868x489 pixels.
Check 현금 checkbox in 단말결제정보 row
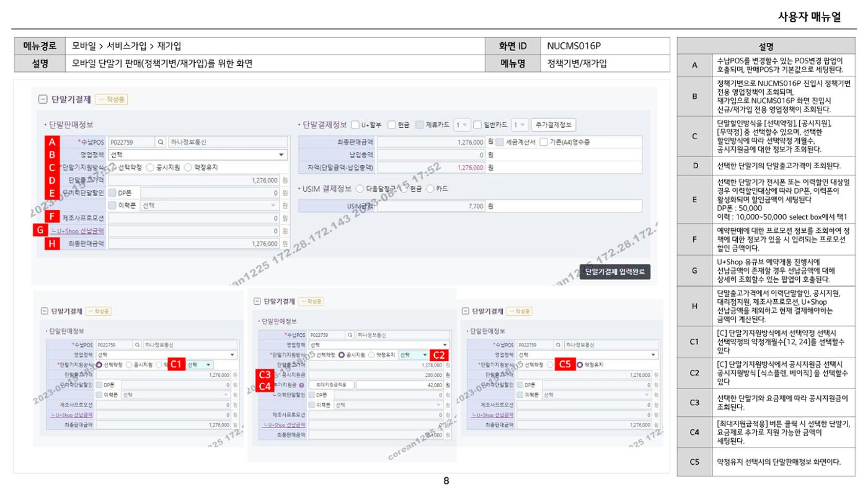392,125
